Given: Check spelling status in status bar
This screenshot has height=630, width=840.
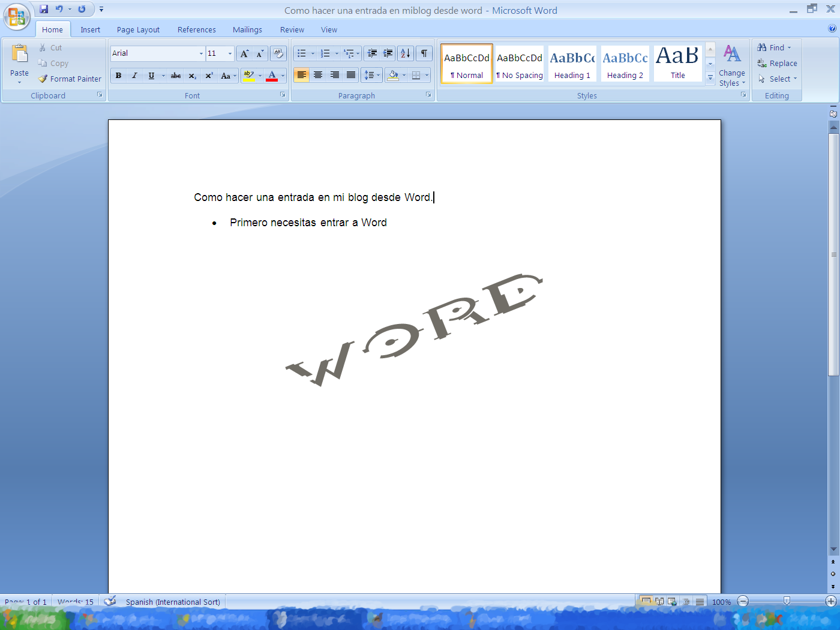Looking at the screenshot, I should click(x=110, y=601).
